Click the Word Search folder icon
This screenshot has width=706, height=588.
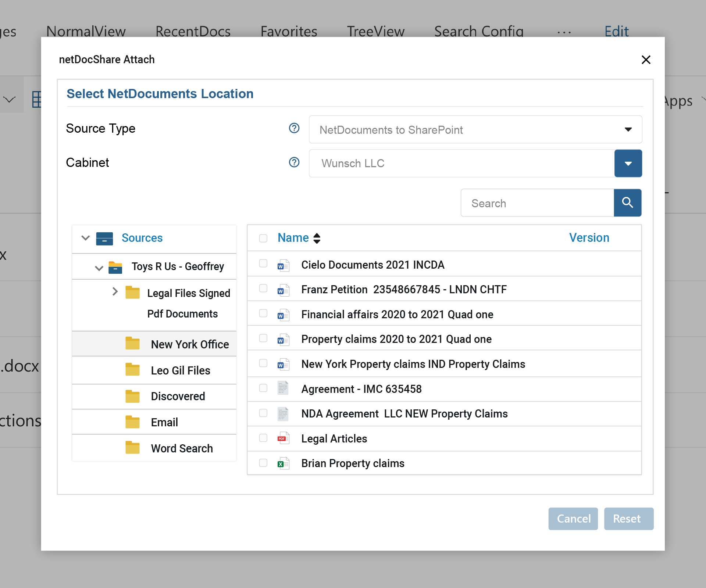pyautogui.click(x=132, y=448)
